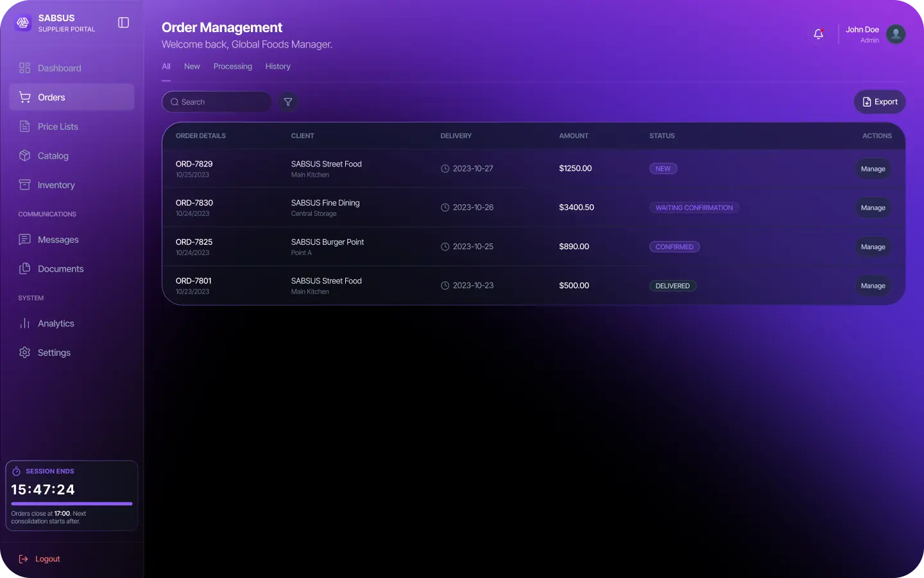The width and height of the screenshot is (924, 578).
Task: Go to Catalog section
Action: click(72, 155)
